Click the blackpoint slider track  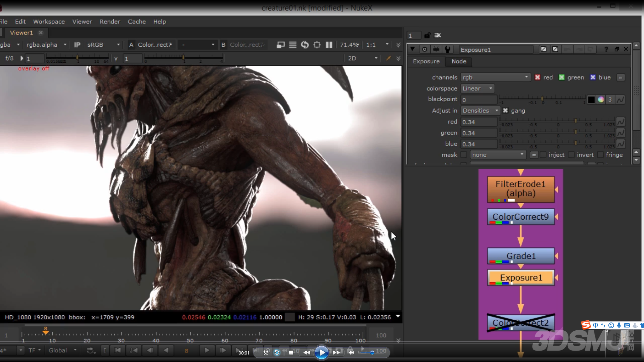[x=542, y=99]
